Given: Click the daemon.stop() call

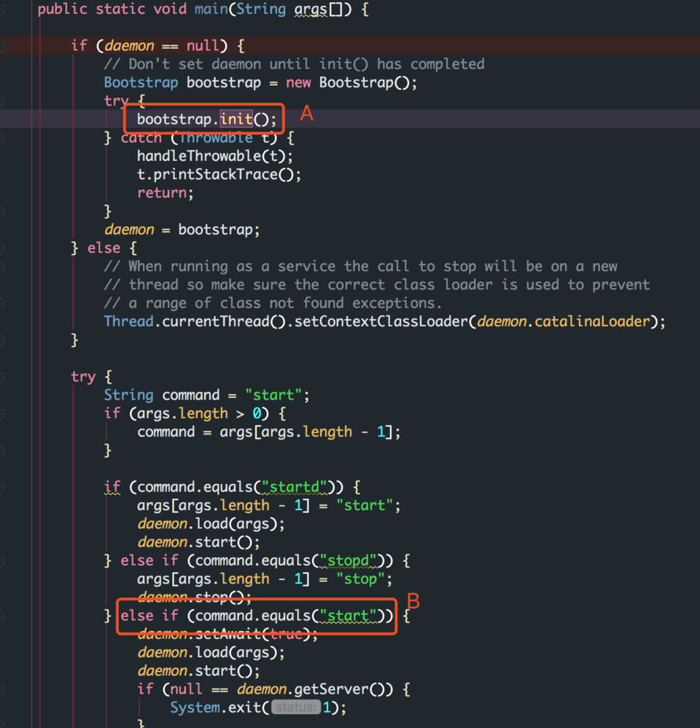Looking at the screenshot, I should click(x=194, y=596).
